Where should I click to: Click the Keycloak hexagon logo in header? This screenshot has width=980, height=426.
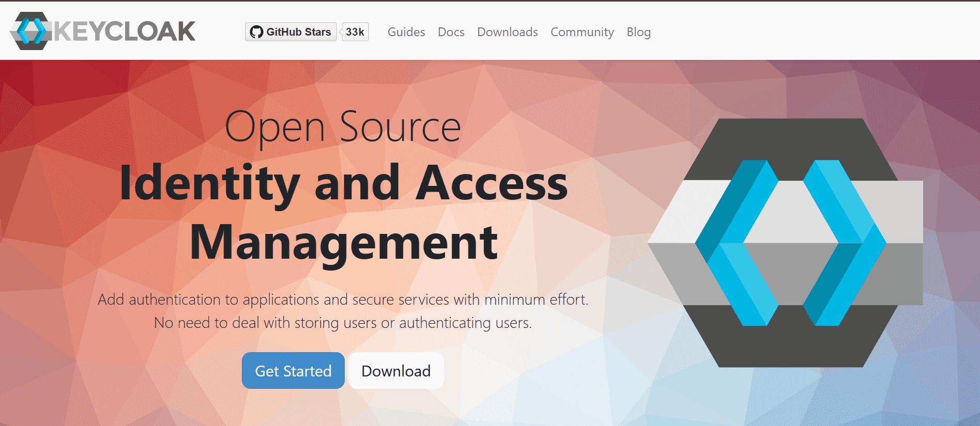point(31,31)
